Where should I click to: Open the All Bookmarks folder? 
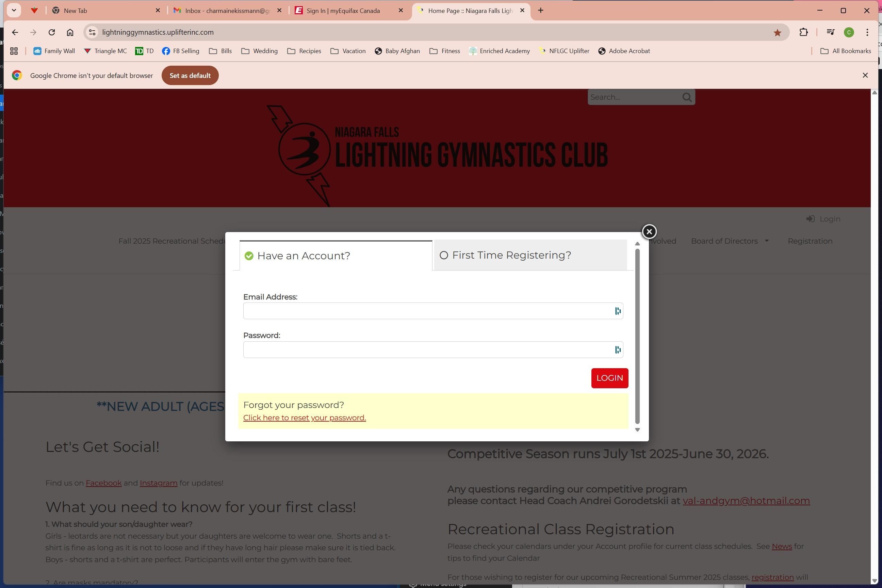(x=846, y=51)
